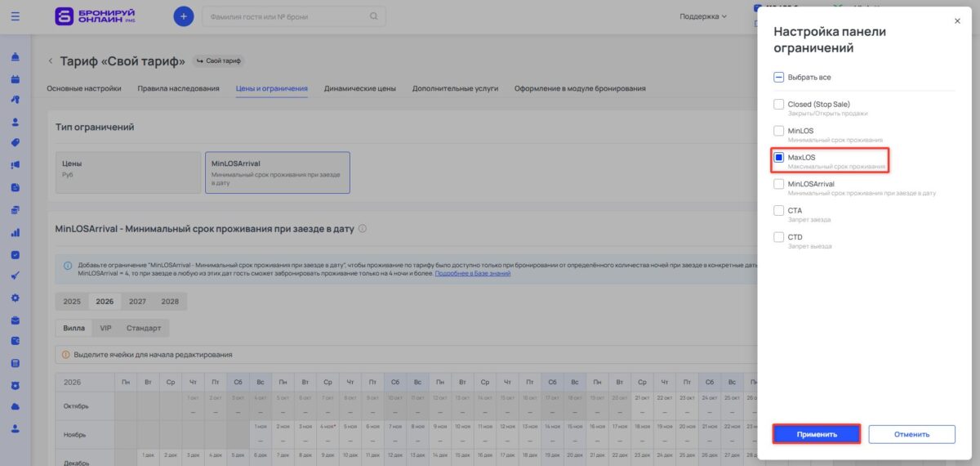Image resolution: width=980 pixels, height=466 pixels.
Task: Switch to year 2026
Action: click(105, 302)
